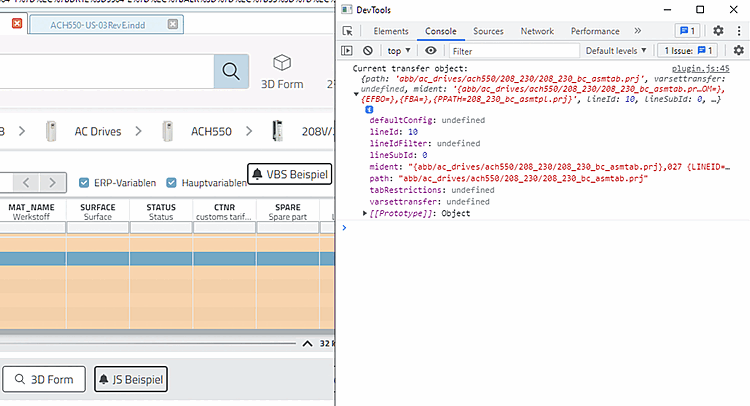Show more DevTools tabs chevron
This screenshot has height=406, width=750.
(x=638, y=31)
